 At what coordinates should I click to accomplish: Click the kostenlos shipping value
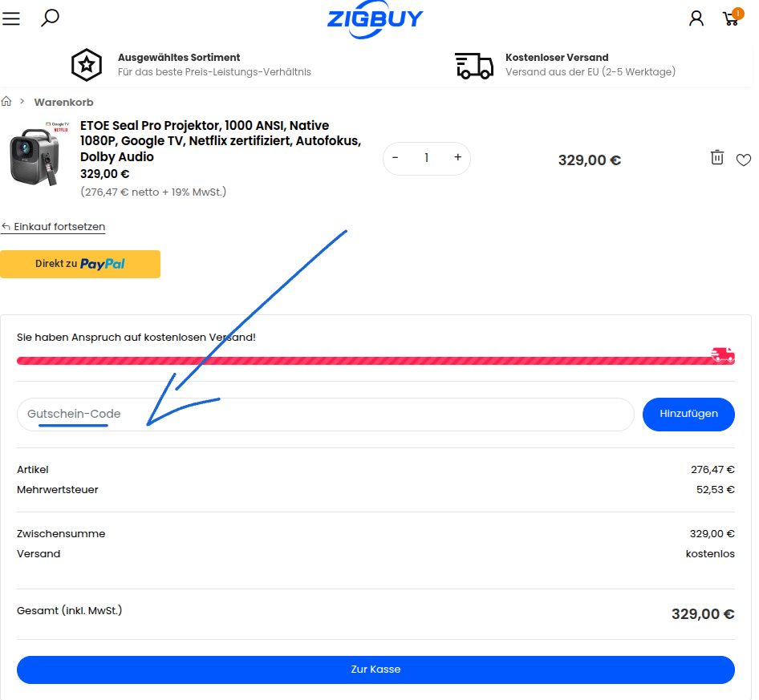tap(710, 553)
